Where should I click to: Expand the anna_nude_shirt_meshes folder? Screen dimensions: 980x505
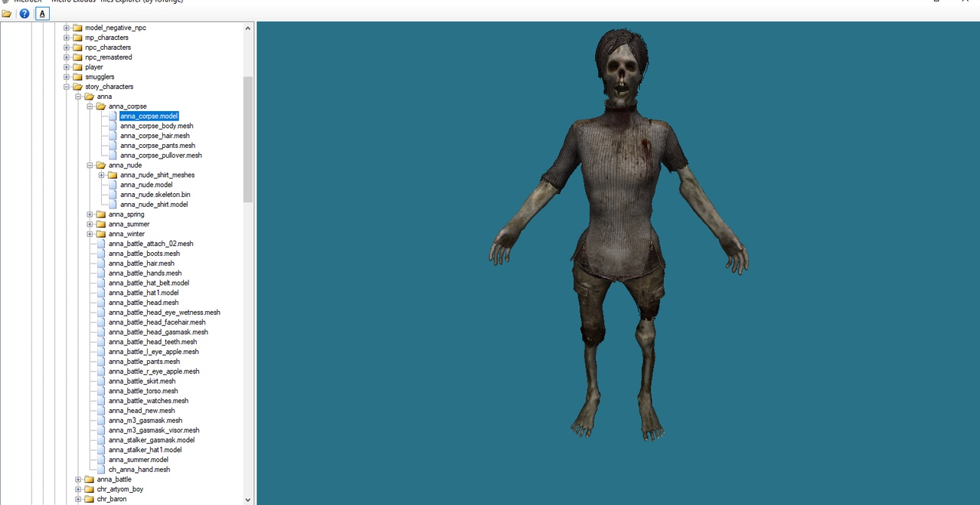[x=102, y=175]
